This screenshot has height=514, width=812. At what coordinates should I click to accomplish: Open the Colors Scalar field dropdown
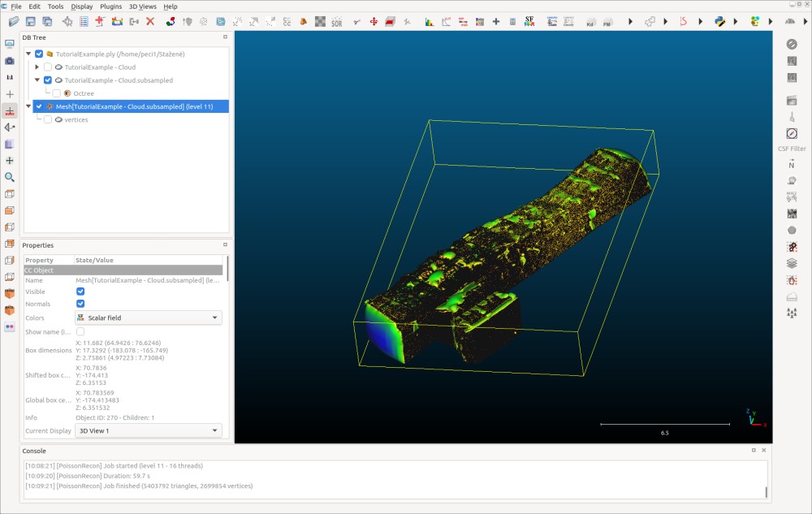click(149, 317)
